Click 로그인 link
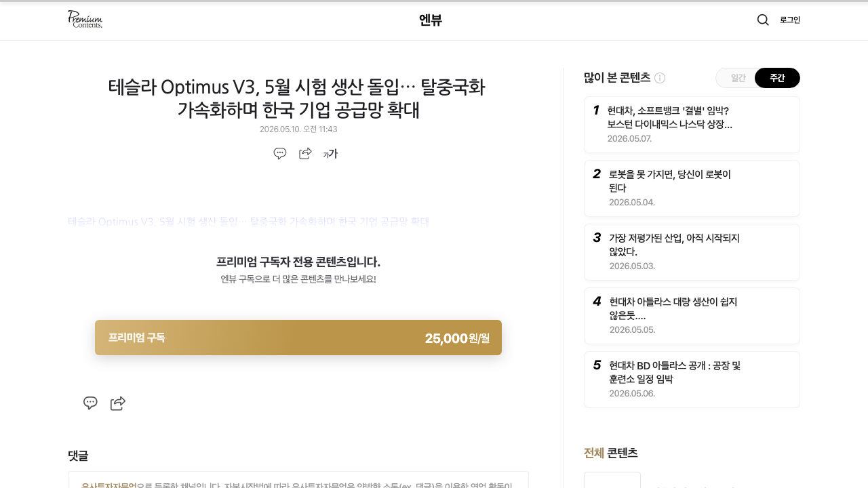 point(790,20)
